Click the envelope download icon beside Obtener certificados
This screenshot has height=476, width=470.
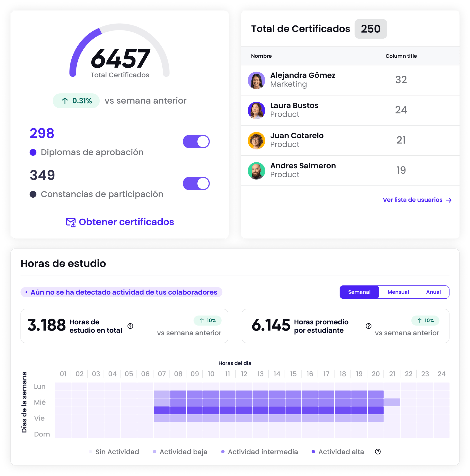point(71,222)
